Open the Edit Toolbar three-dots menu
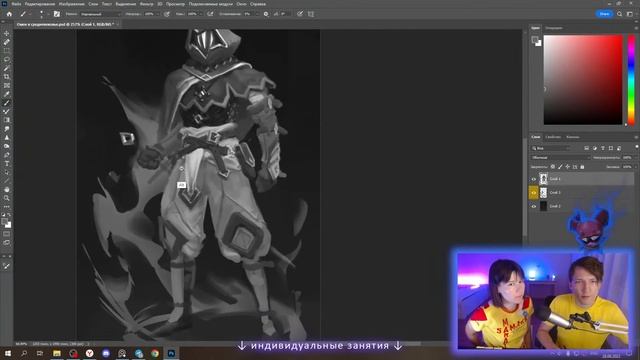640x360 pixels. tap(7, 207)
